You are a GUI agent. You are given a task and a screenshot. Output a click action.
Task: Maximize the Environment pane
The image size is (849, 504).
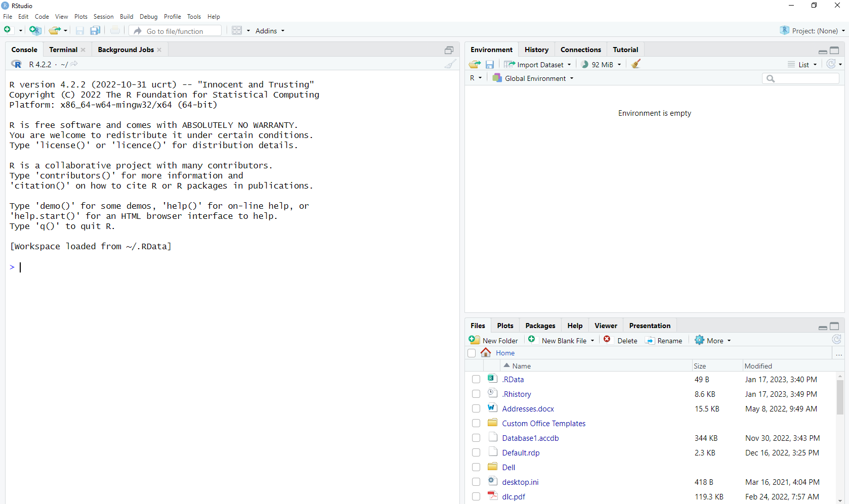(834, 50)
